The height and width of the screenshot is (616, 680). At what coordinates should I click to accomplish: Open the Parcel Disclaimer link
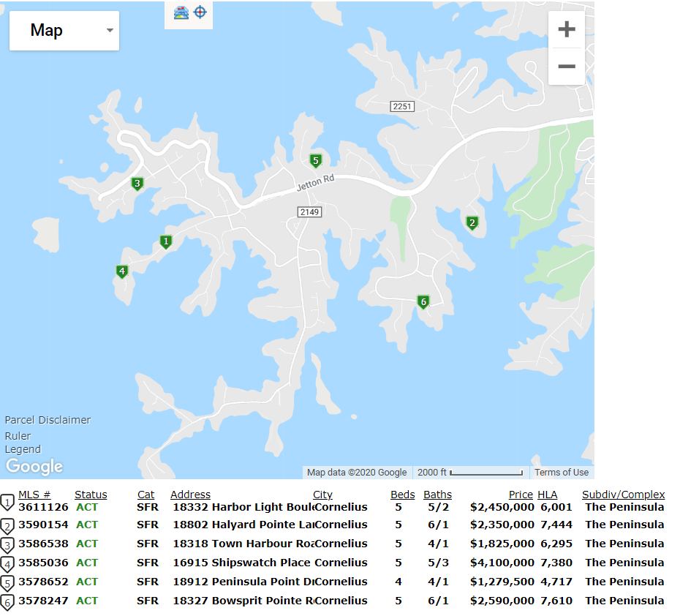[48, 420]
